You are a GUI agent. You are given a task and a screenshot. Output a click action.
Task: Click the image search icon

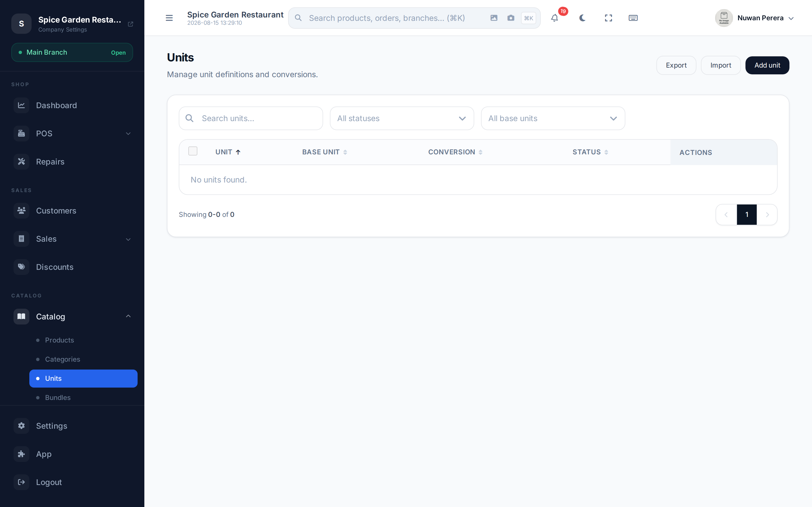(494, 18)
